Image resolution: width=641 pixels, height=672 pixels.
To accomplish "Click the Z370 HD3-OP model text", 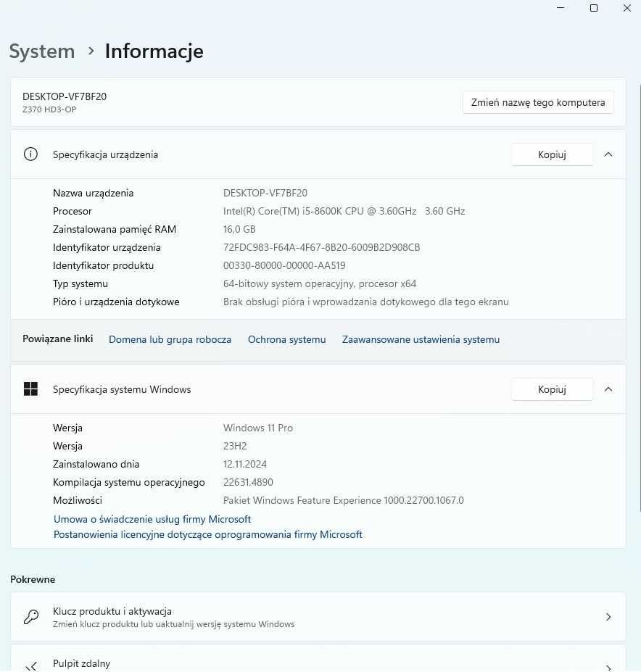I will point(49,109).
